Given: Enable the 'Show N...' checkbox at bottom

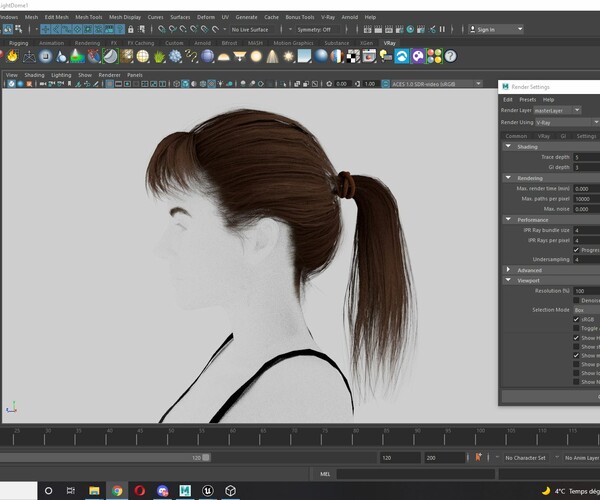Looking at the screenshot, I should pyautogui.click(x=576, y=382).
